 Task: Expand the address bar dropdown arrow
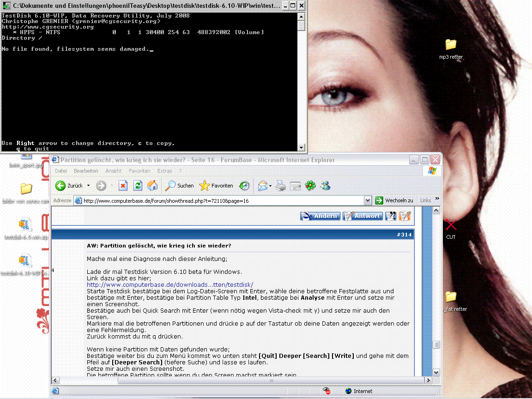tap(368, 200)
